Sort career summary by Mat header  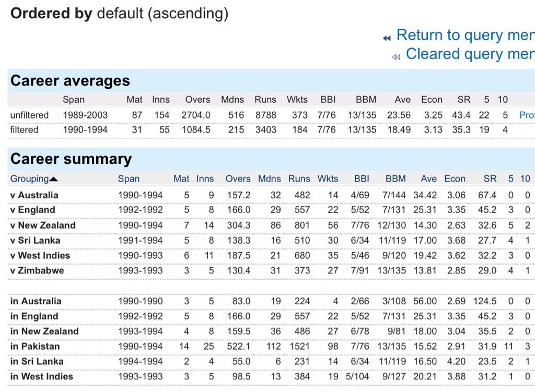tap(181, 179)
